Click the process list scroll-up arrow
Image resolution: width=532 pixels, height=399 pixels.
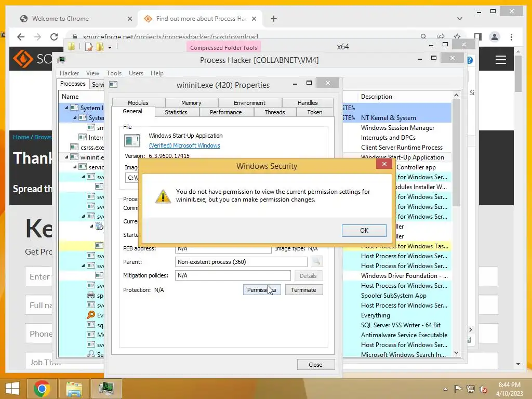point(456,96)
